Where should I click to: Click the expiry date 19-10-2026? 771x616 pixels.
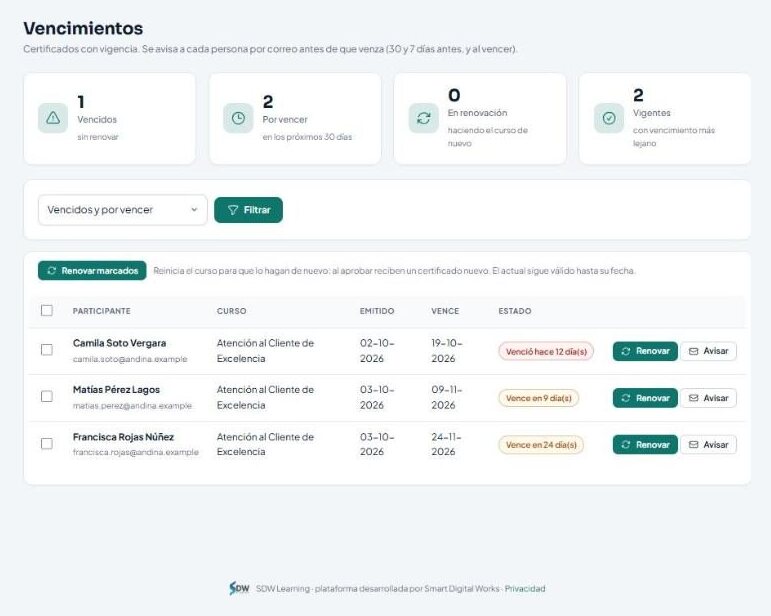pyautogui.click(x=446, y=351)
